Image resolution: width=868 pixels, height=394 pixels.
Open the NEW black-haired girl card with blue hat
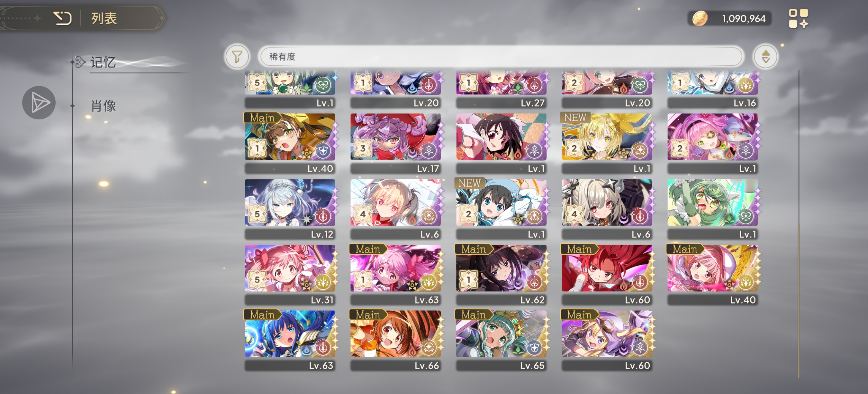click(x=501, y=209)
